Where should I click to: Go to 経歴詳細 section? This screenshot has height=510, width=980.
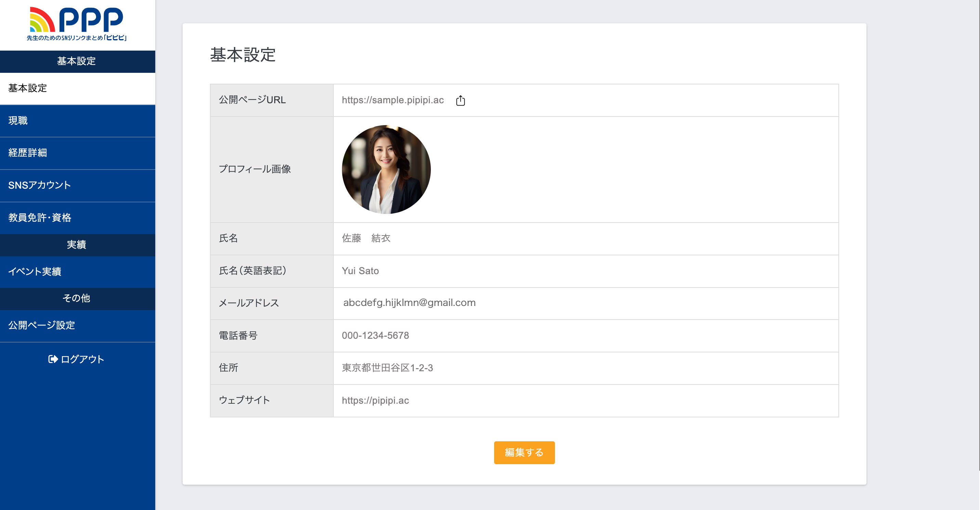point(27,153)
